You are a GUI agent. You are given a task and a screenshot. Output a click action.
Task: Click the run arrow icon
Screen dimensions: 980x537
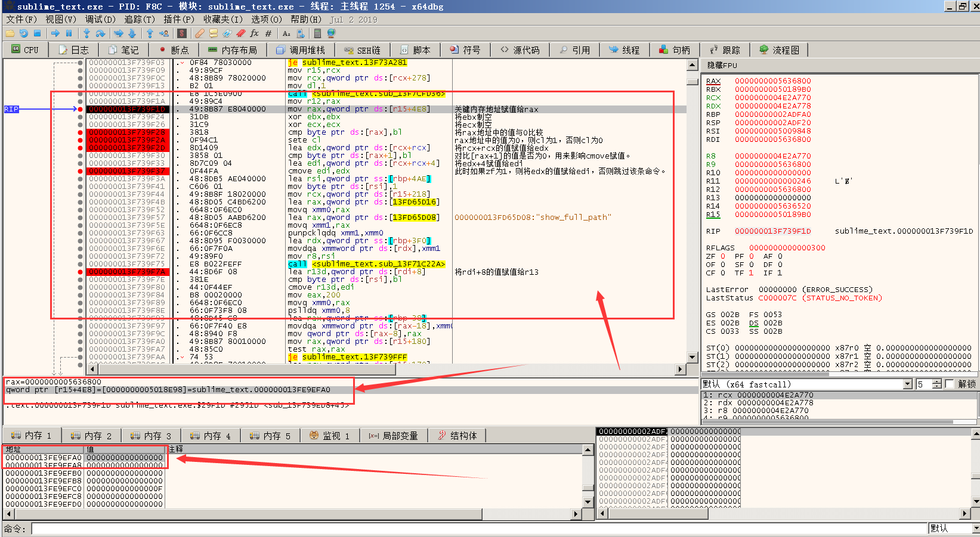[x=55, y=33]
